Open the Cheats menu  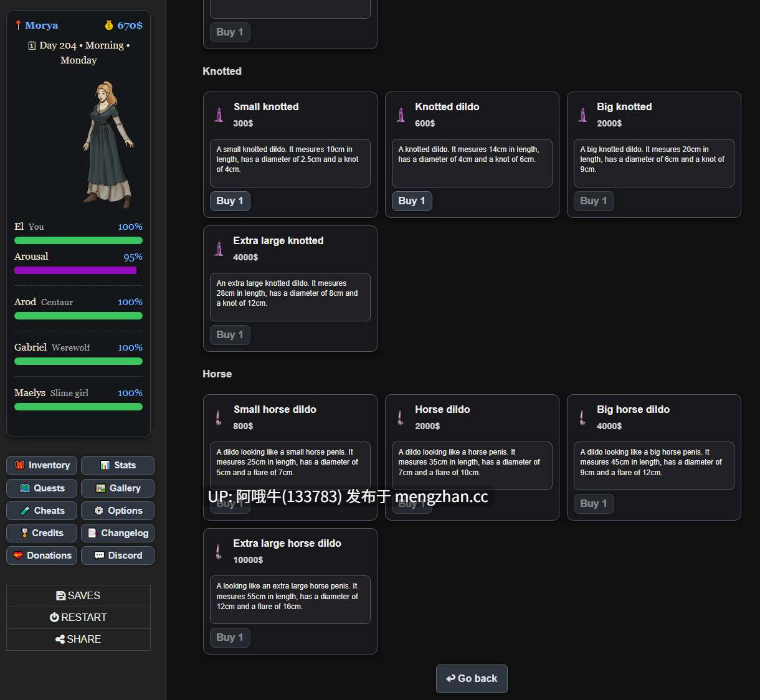[x=42, y=511]
